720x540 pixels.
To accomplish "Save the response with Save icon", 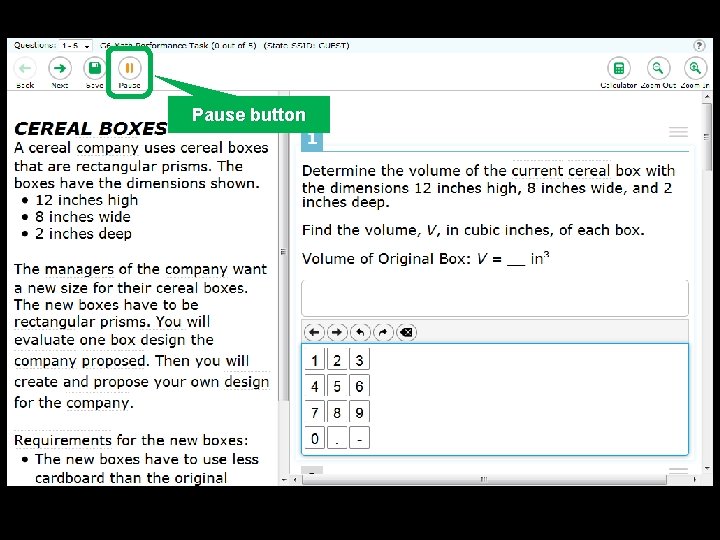I will tap(95, 69).
